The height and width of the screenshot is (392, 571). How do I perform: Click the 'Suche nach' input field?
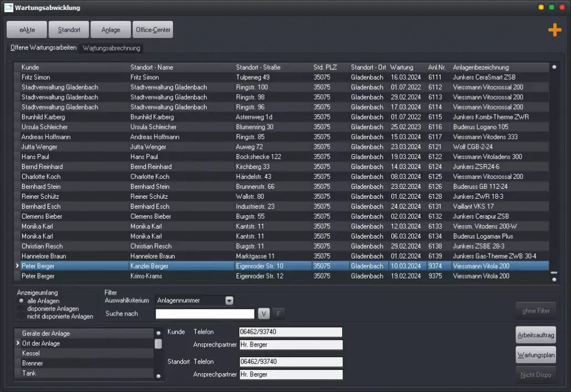pos(205,313)
